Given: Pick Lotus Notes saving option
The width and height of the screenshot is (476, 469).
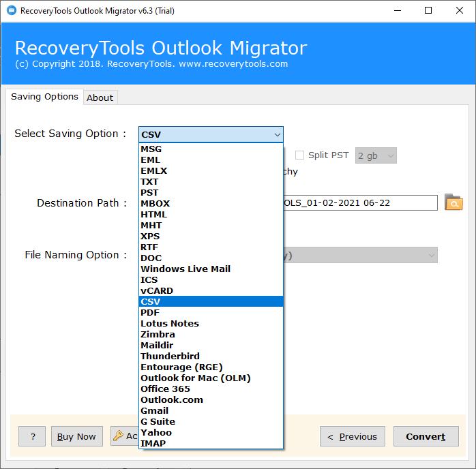Looking at the screenshot, I should coord(211,323).
